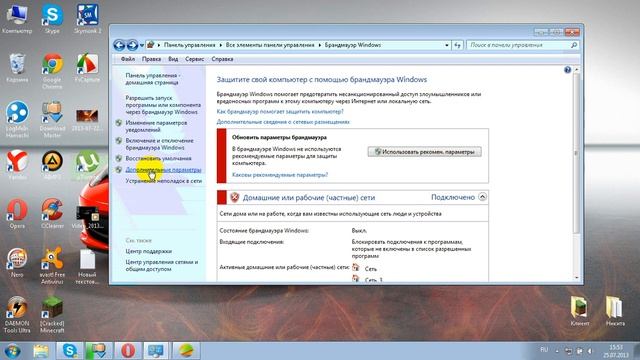
Task: Open Центр управления сетями и общим доступом
Action: pyautogui.click(x=162, y=266)
